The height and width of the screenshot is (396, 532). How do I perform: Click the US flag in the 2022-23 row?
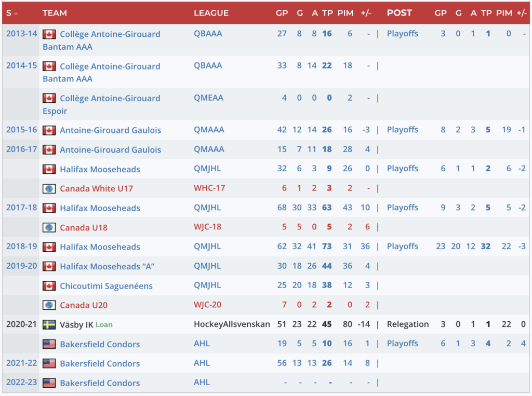[49, 383]
